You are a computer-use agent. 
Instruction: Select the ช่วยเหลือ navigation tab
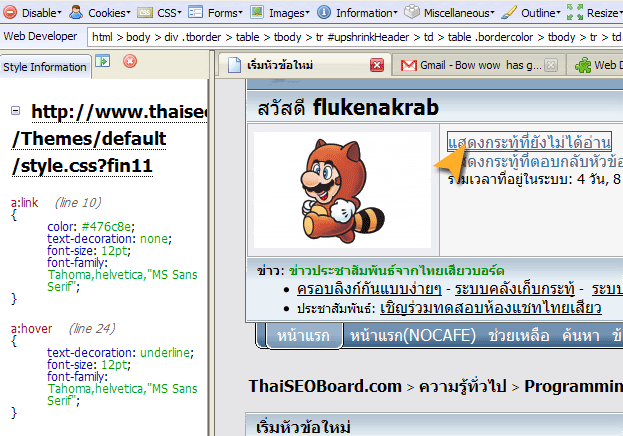pos(519,336)
